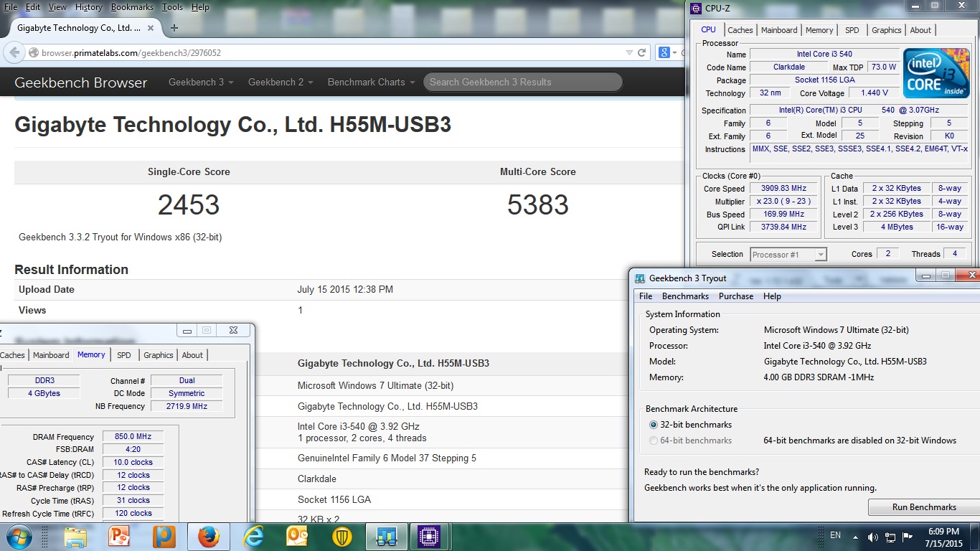Screen dimensions: 980x551
Task: Open the Action Center flag icon
Action: point(908,537)
